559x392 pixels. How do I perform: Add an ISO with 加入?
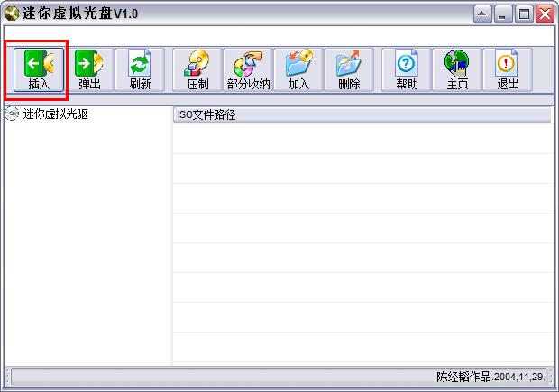(298, 70)
